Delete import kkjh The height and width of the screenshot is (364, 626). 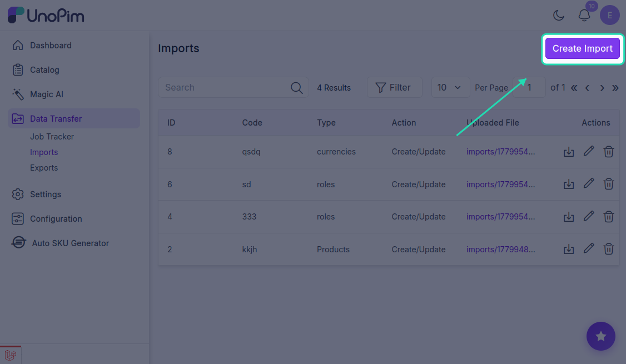tap(608, 249)
